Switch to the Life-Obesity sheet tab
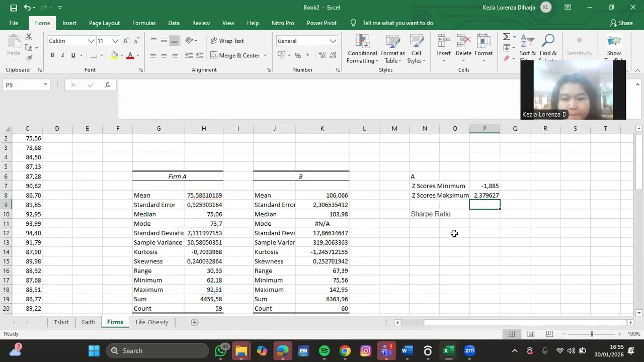Image resolution: width=644 pixels, height=362 pixels. point(151,322)
